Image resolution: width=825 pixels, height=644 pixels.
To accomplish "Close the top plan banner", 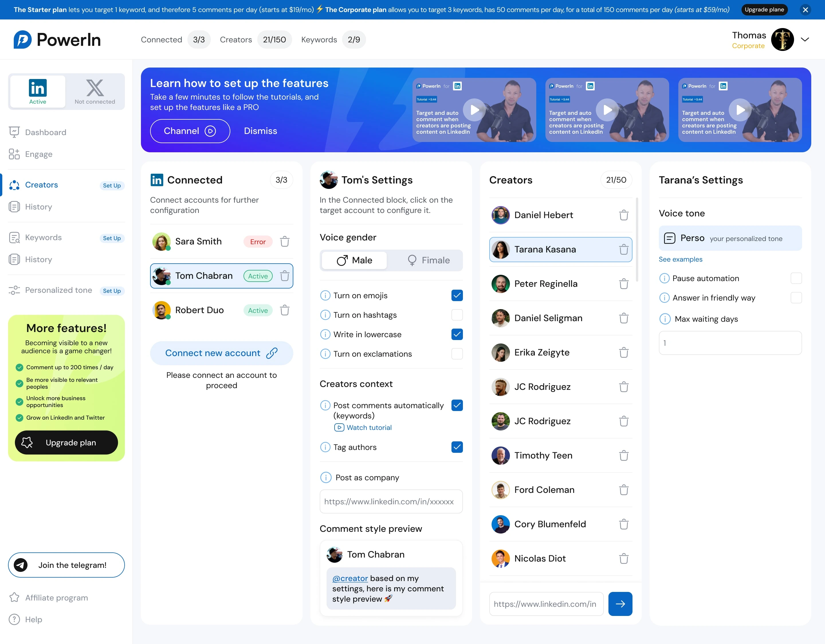I will [805, 10].
